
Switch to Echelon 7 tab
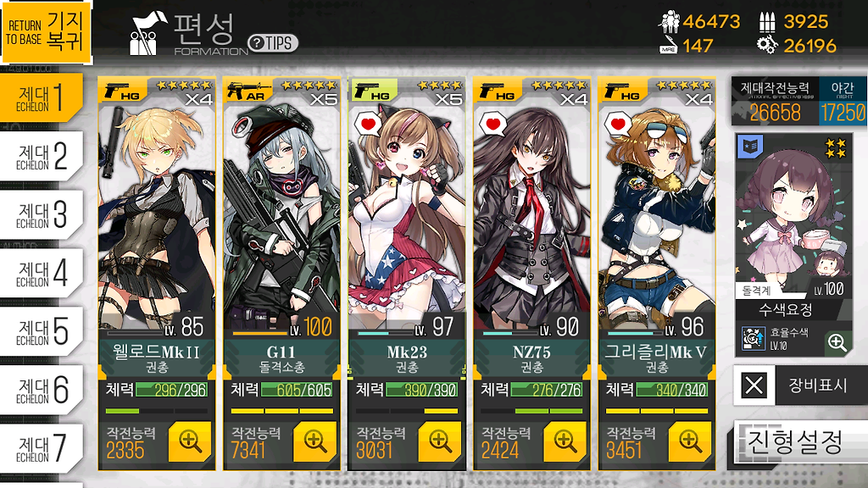point(42,448)
